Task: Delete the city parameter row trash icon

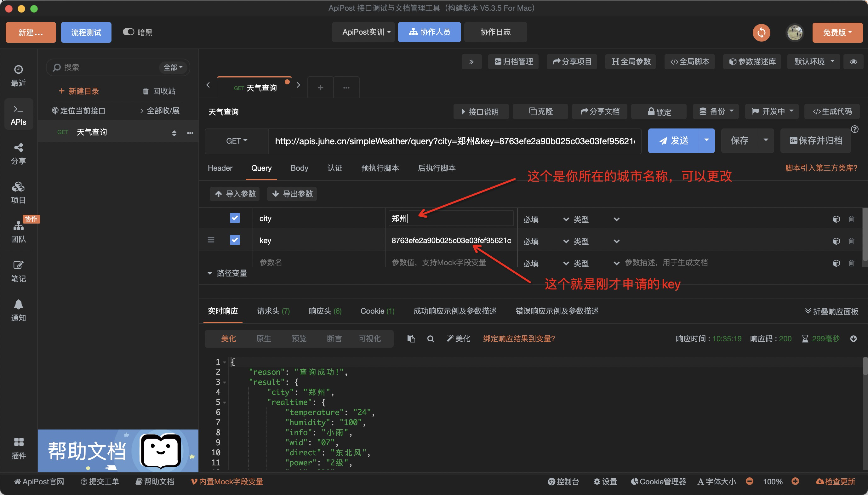Action: 851,219
